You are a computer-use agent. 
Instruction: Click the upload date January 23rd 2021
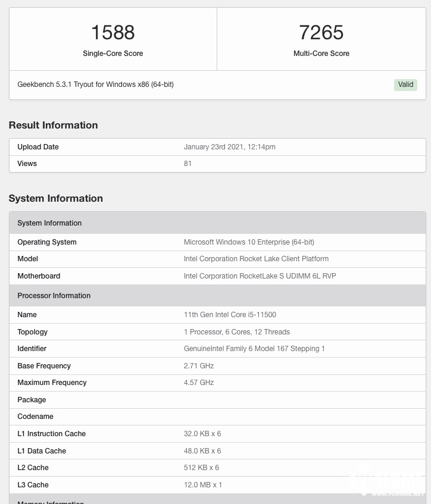pos(229,147)
